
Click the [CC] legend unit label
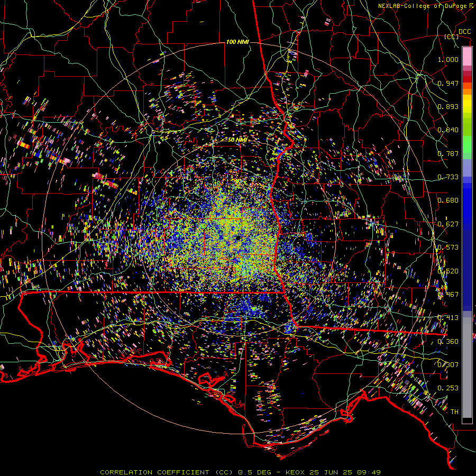[x=452, y=36]
